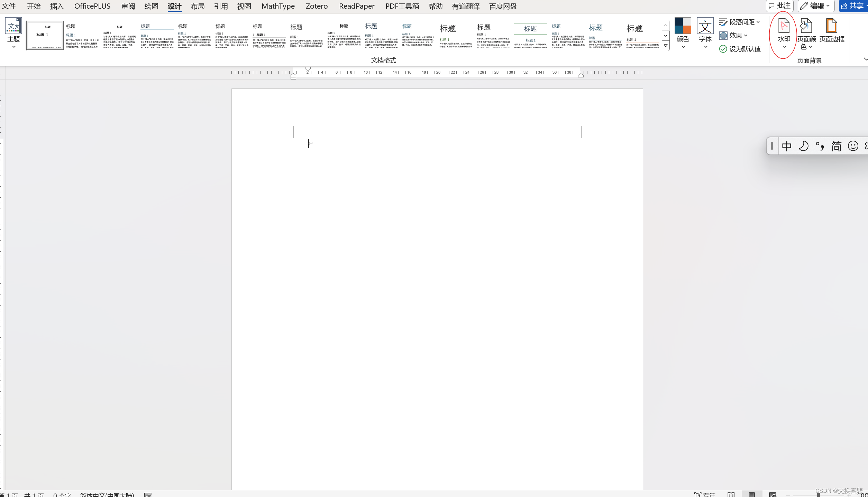The width and height of the screenshot is (868, 497).
Task: Switch to the 百度网盘 tab
Action: coord(503,6)
